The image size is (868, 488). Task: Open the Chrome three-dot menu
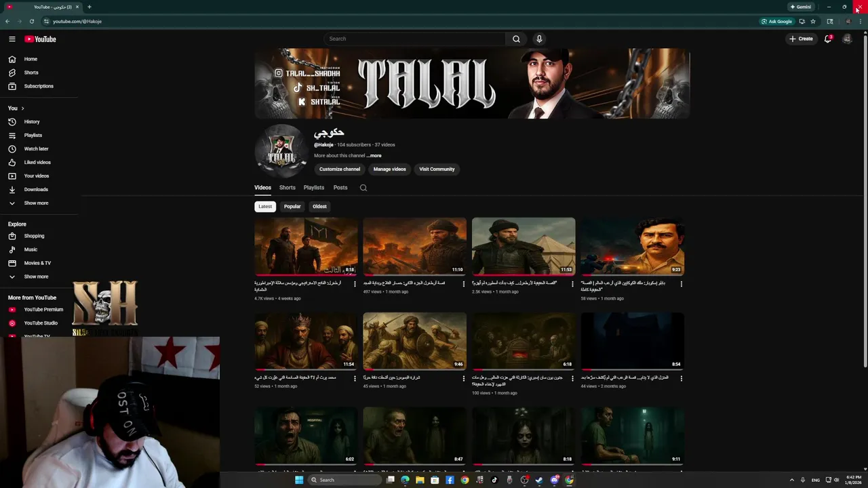[x=861, y=21]
